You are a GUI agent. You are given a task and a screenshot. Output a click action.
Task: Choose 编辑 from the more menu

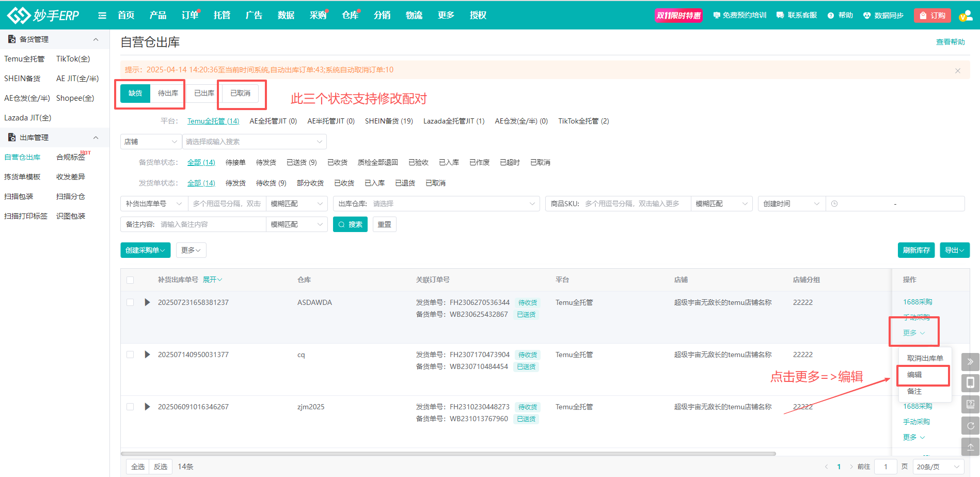click(x=914, y=375)
